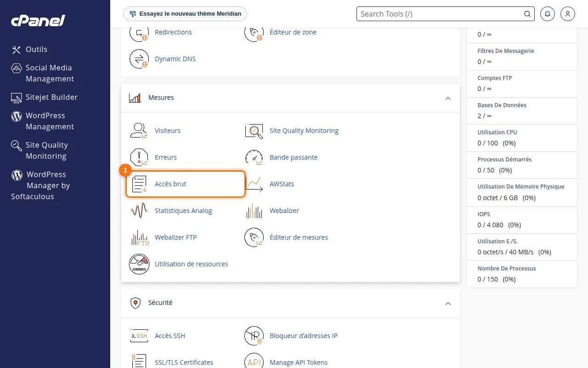Open the Statistiques Analog link
Viewport: 588px width, 368px height.
coord(183,211)
